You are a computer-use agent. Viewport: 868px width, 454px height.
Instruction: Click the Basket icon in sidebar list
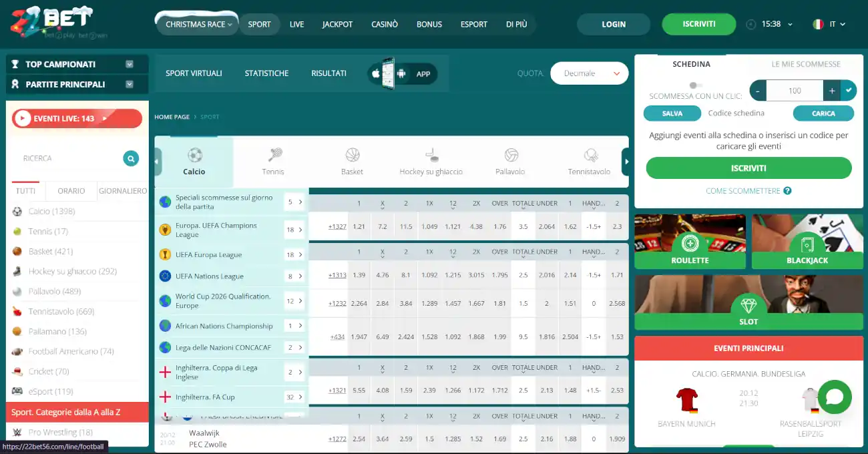click(17, 252)
